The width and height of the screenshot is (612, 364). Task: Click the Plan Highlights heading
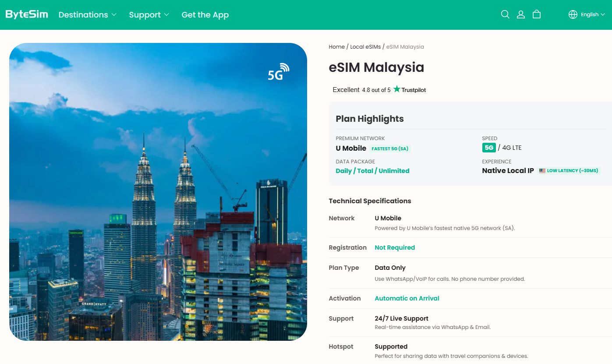[x=370, y=119]
